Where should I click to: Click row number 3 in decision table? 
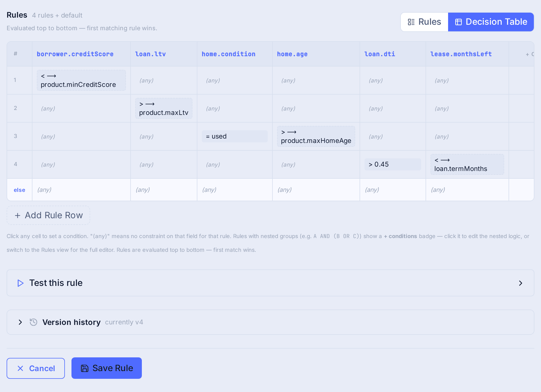(15, 136)
